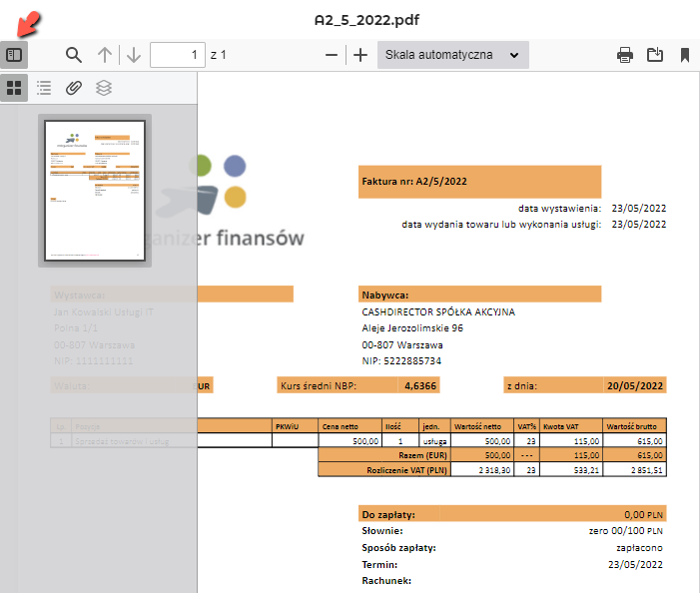Go to next page arrow
The width and height of the screenshot is (700, 593).
point(134,55)
